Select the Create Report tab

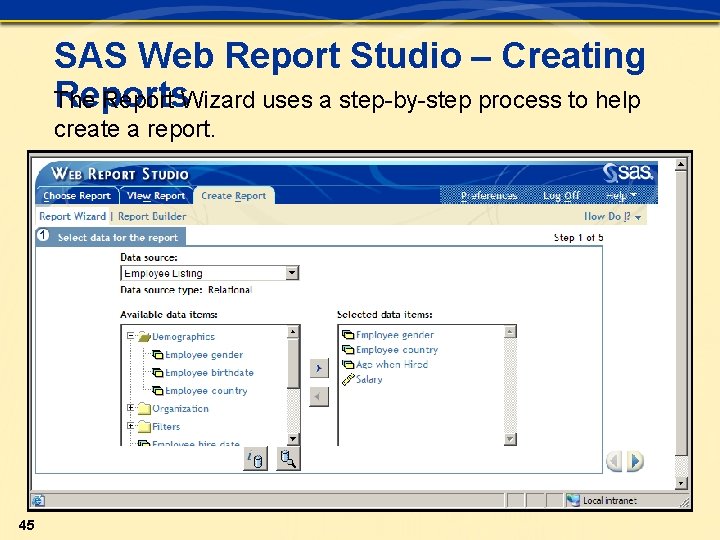[234, 196]
